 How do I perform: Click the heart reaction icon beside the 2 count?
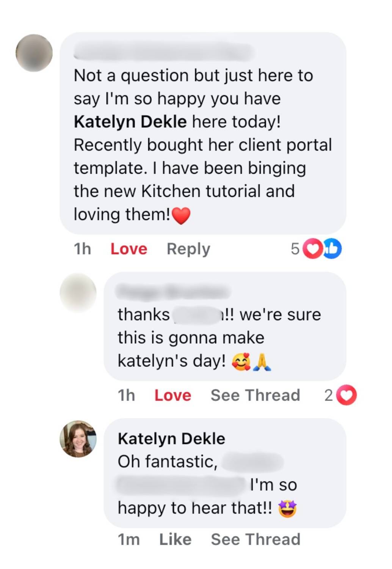click(347, 395)
